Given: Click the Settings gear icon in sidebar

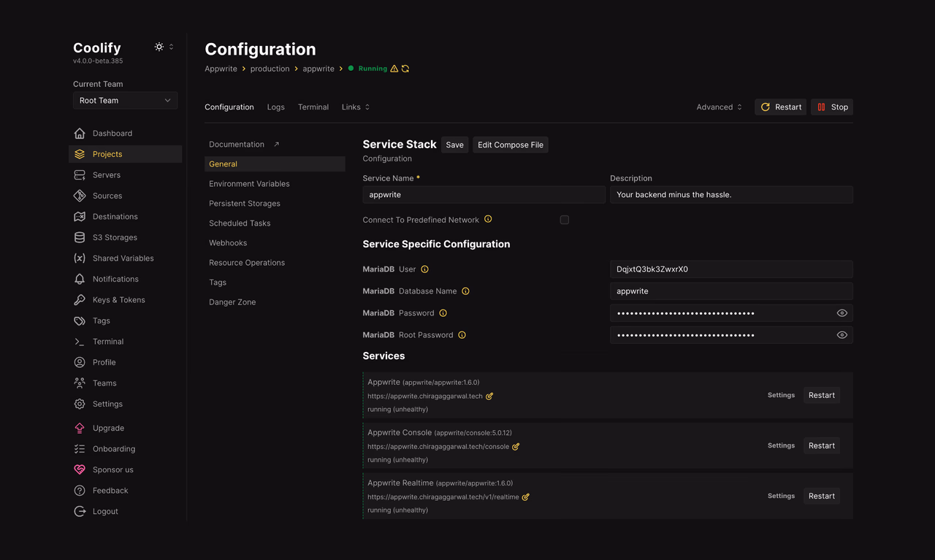Looking at the screenshot, I should tap(80, 404).
